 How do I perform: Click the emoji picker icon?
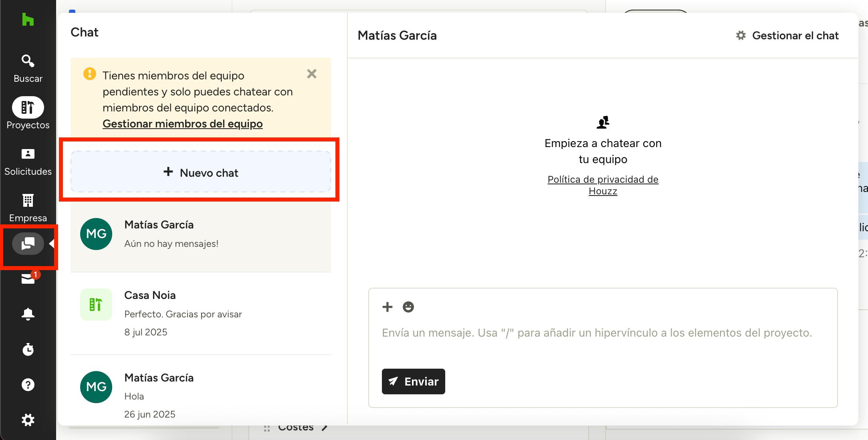[x=408, y=307]
